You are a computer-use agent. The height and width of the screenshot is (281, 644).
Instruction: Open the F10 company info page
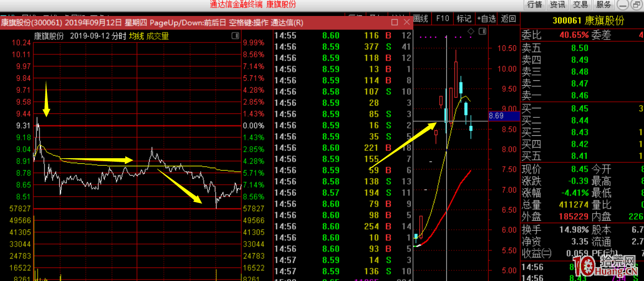tap(442, 18)
